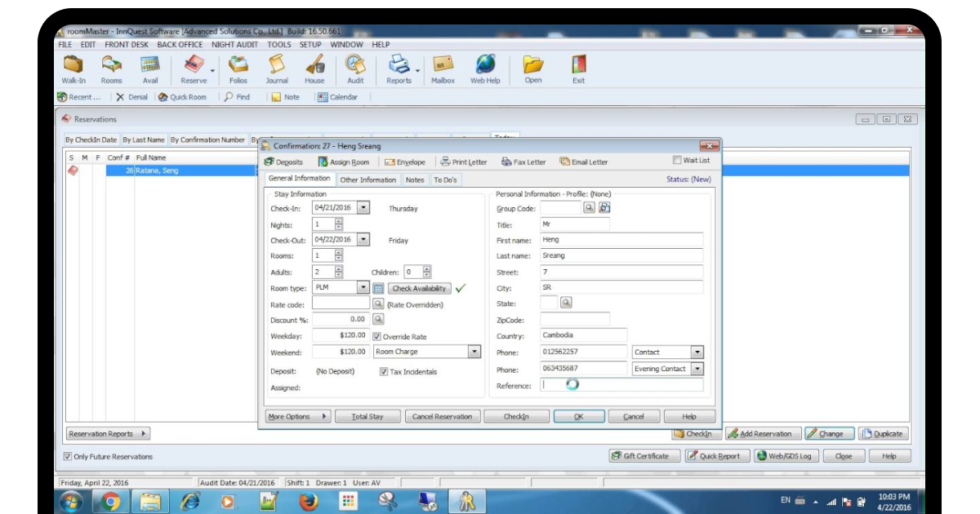Click the room type calendar grid icon
980x514 pixels.
click(378, 288)
